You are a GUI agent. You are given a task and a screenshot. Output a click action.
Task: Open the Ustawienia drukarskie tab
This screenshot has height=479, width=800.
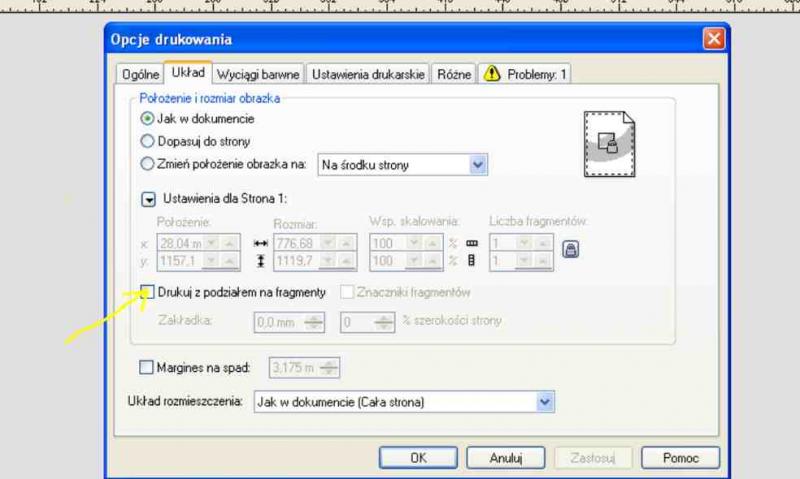368,74
